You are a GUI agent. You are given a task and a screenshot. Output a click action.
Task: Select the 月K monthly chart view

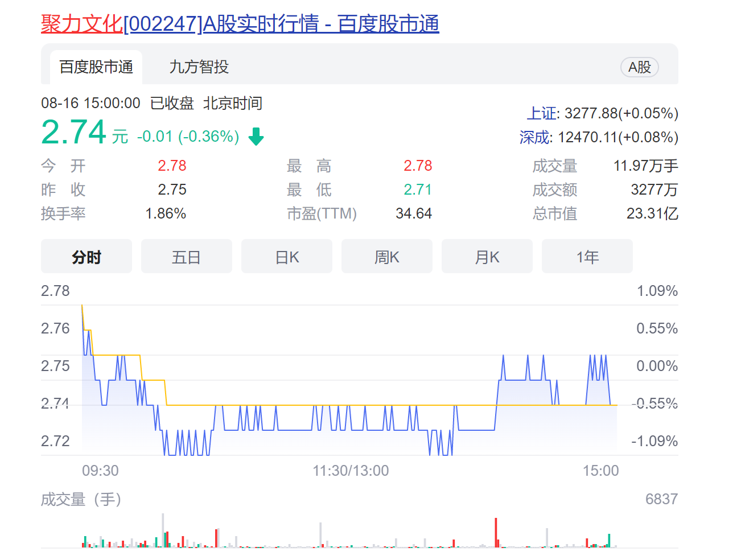pyautogui.click(x=487, y=256)
